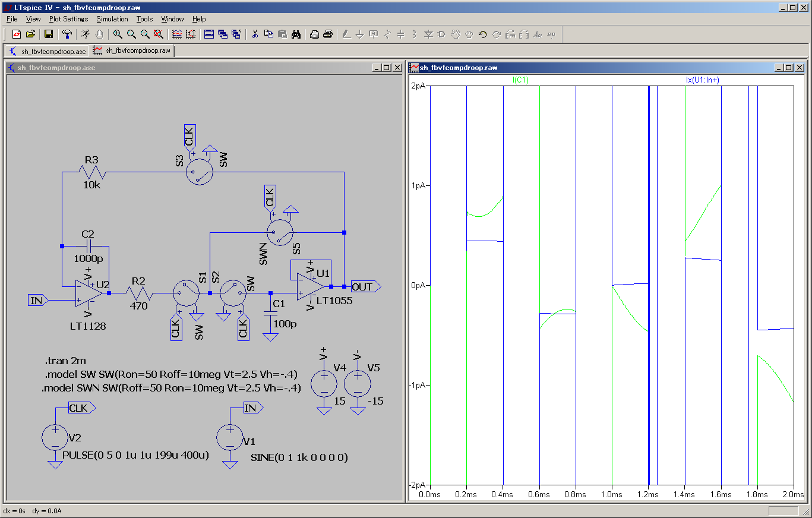This screenshot has width=812, height=518.
Task: Click the Save disk icon
Action: 49,34
